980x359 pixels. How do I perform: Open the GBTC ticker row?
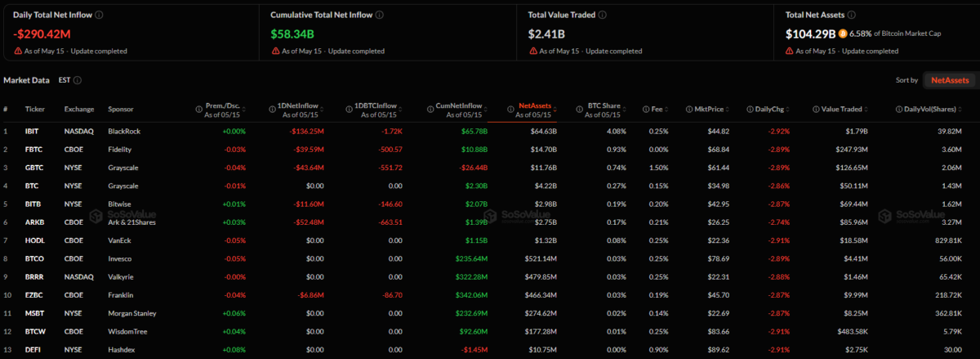490,168
